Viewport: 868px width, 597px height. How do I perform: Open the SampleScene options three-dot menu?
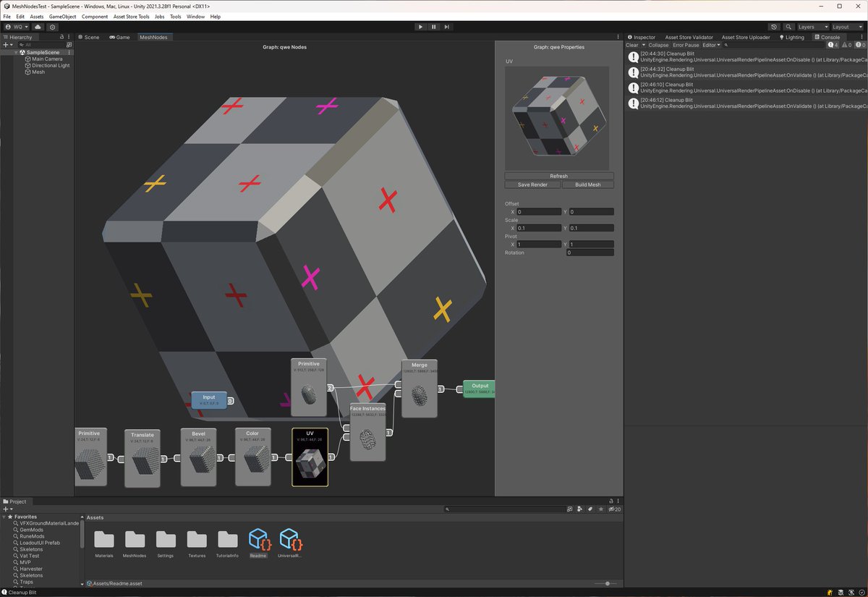pyautogui.click(x=69, y=52)
